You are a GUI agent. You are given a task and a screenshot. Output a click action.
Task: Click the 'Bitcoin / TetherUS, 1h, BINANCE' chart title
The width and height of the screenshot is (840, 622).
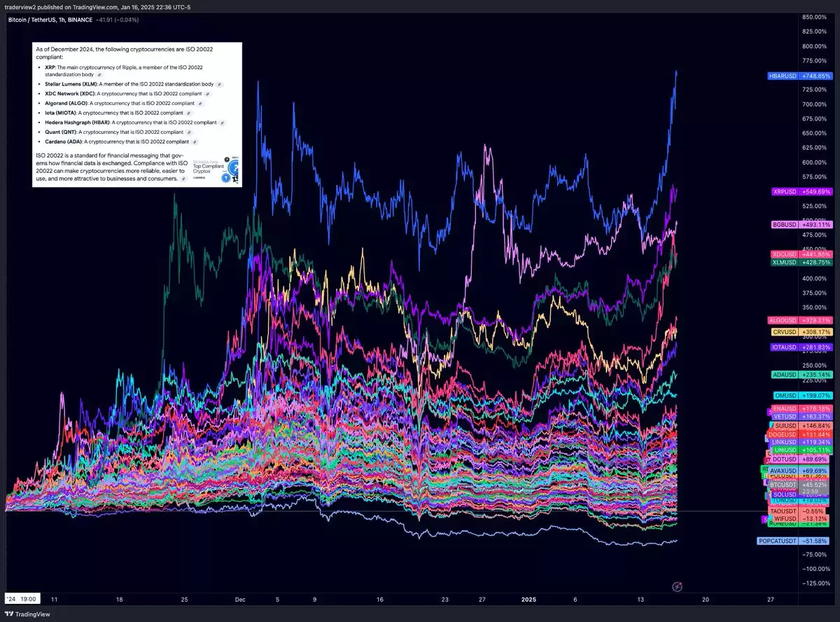tap(50, 20)
